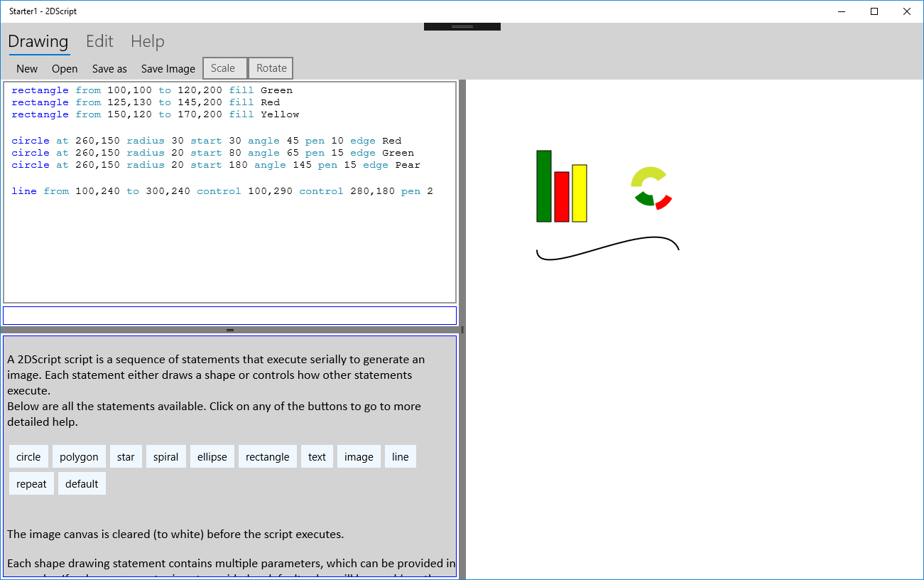Click the red bar in the canvas
Viewport: 924px width, 580px height.
pyautogui.click(x=562, y=197)
